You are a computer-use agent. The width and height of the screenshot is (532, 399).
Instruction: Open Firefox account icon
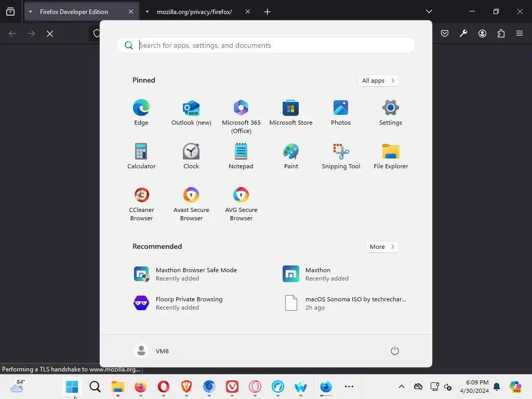[x=482, y=33]
